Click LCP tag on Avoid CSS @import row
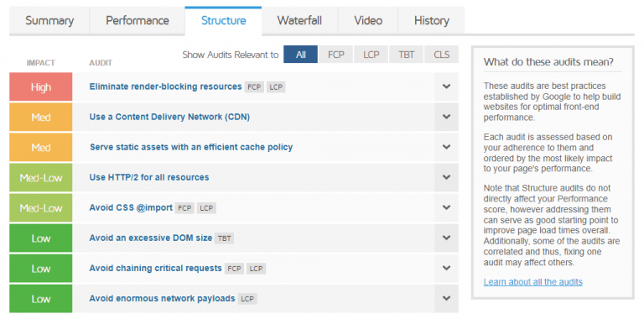This screenshot has width=644, height=314. 206,208
